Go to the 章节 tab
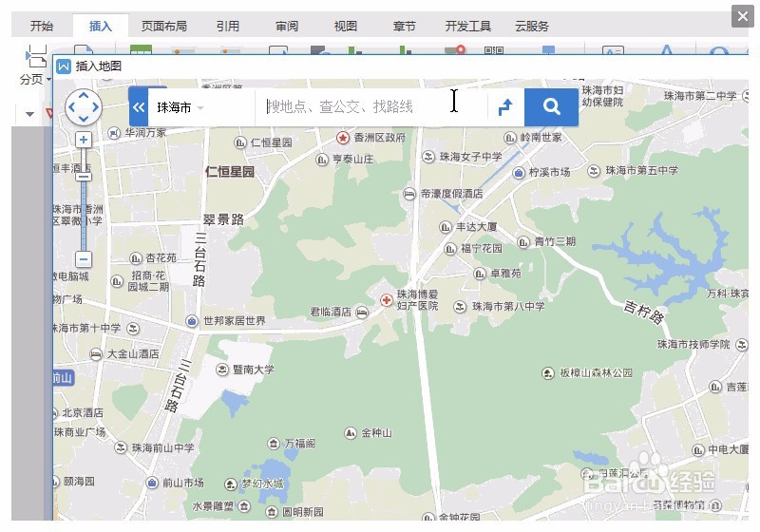Image resolution: width=760 pixels, height=532 pixels. [x=405, y=27]
